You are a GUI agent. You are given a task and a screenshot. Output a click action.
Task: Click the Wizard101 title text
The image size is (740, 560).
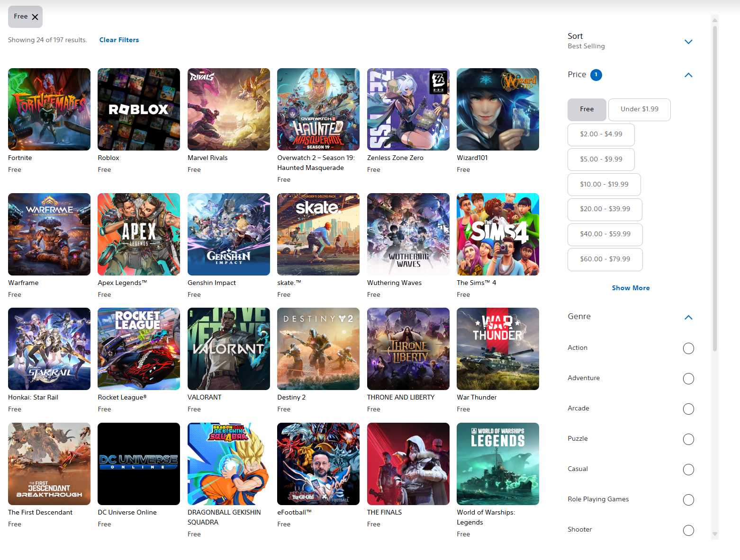click(472, 158)
